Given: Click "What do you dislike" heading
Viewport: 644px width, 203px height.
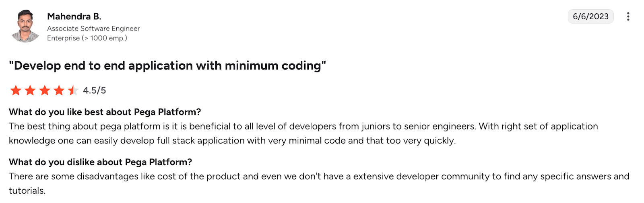Looking at the screenshot, I should pos(100,162).
